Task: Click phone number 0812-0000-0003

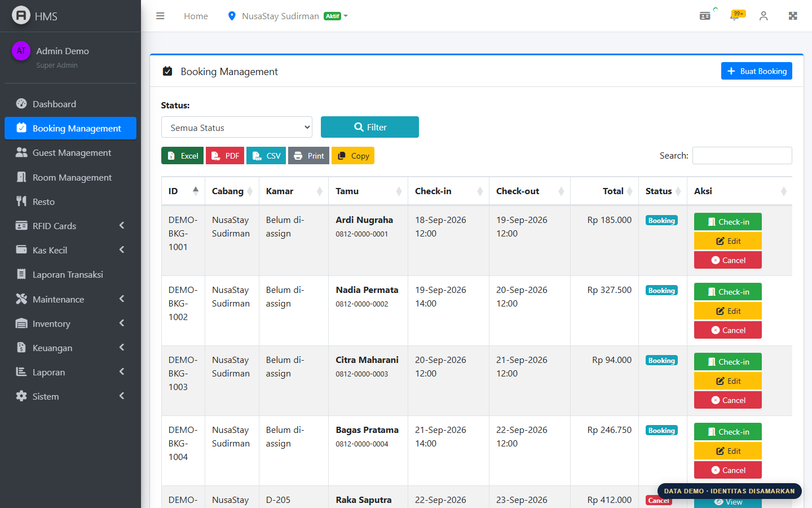Action: (362, 374)
